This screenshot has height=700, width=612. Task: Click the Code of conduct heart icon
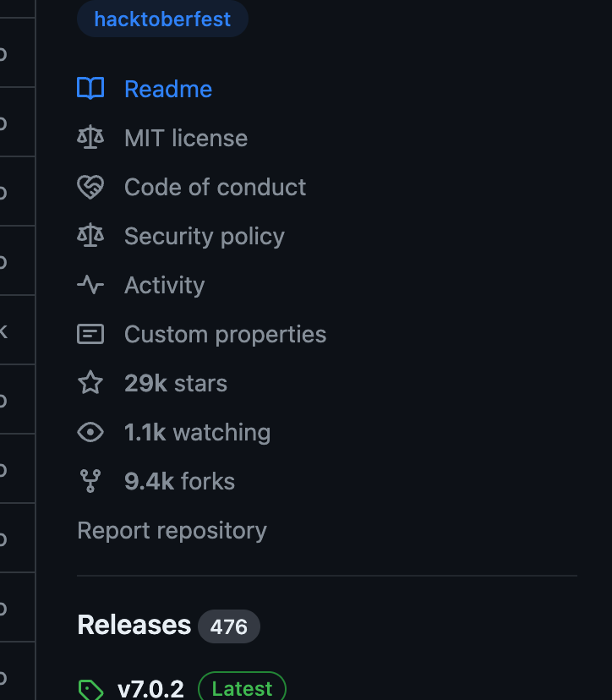90,187
